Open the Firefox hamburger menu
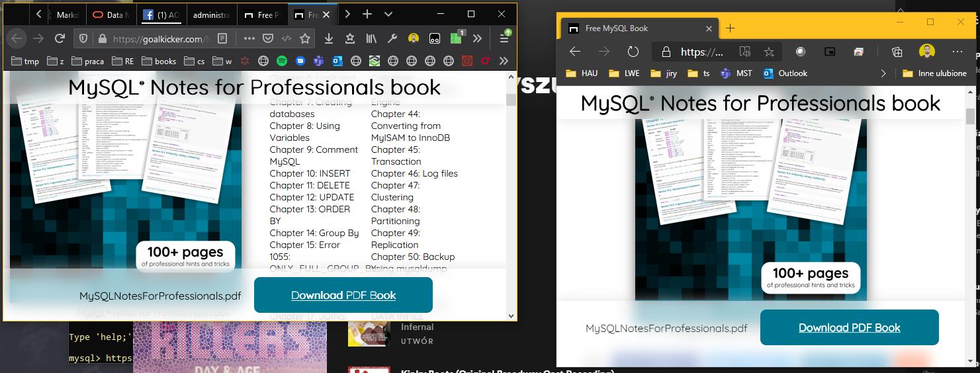This screenshot has height=373, width=980. 504,38
